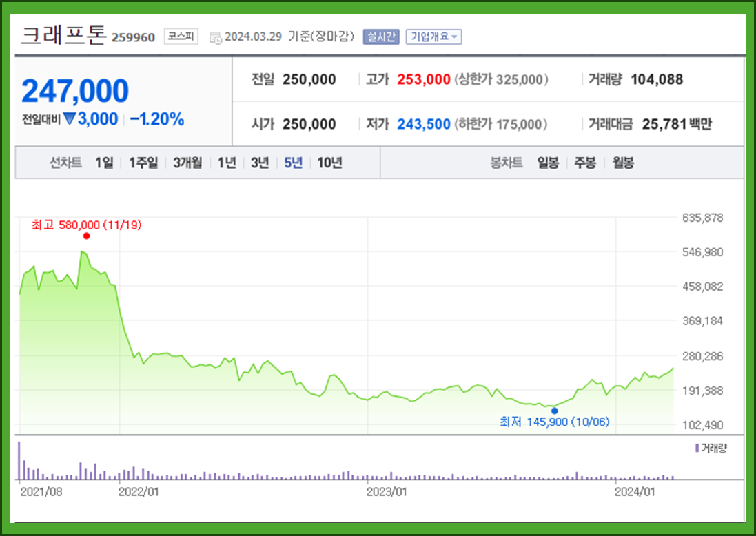Click the 2024.03.29 기준(장마감) date text
Image resolution: width=756 pixels, height=536 pixels.
(289, 37)
